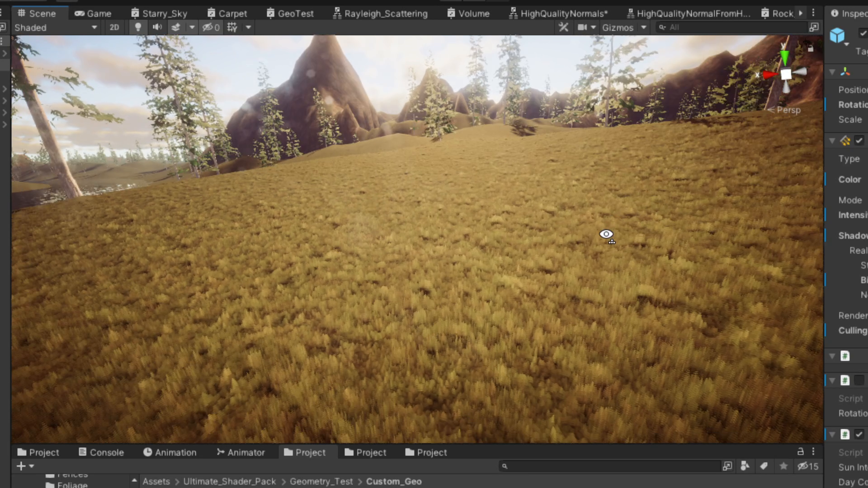The image size is (868, 488).
Task: Click the center cube of orientation gizmo
Action: [x=786, y=75]
